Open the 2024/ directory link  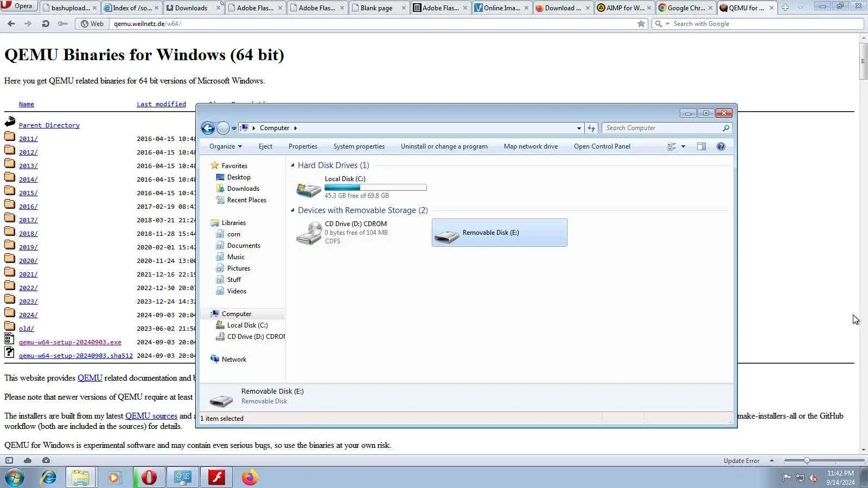pos(28,315)
